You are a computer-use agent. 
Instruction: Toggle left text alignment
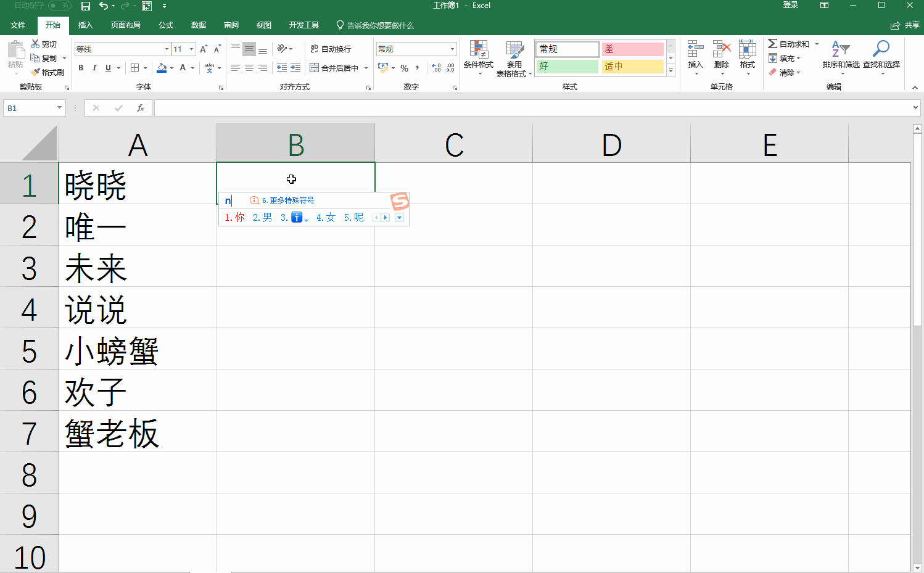pos(236,68)
